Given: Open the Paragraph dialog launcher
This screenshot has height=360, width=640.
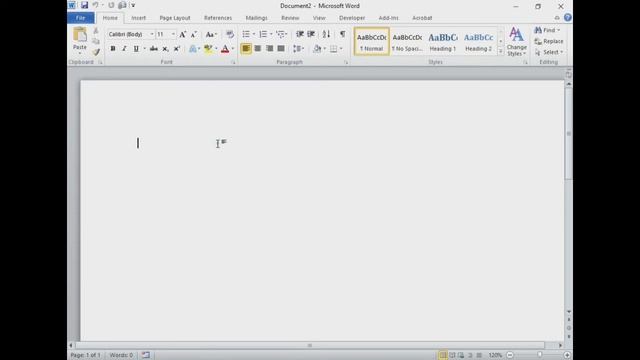Looking at the screenshot, I should coord(346,62).
